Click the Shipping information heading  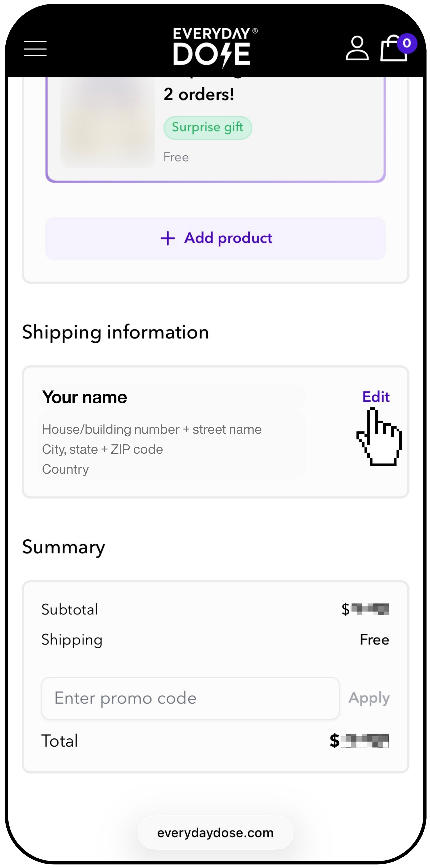116,332
